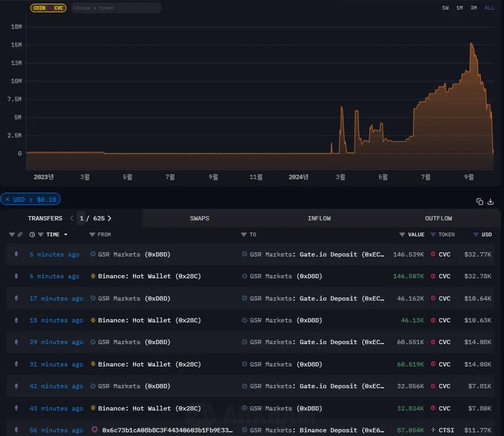Download the transfers as a file
504x436 pixels.
491,201
